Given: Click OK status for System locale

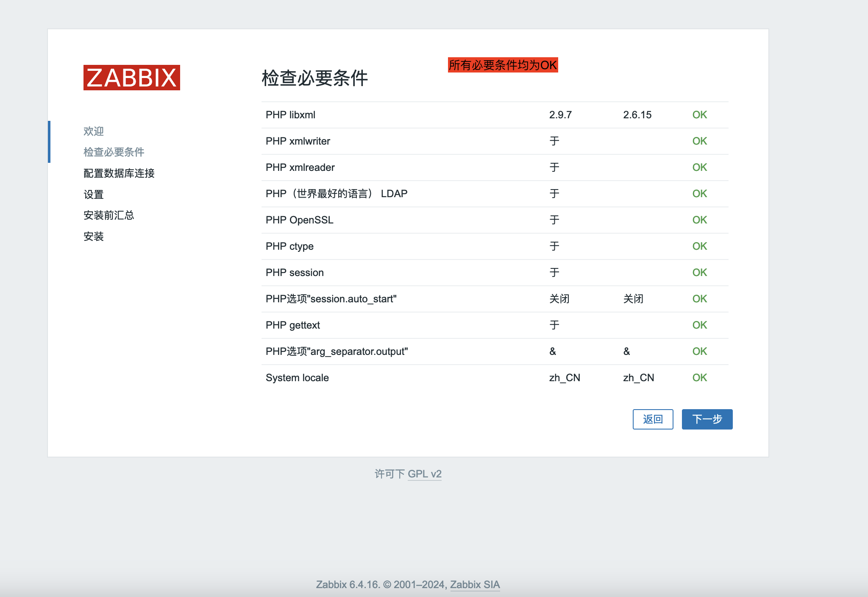Looking at the screenshot, I should pos(699,377).
